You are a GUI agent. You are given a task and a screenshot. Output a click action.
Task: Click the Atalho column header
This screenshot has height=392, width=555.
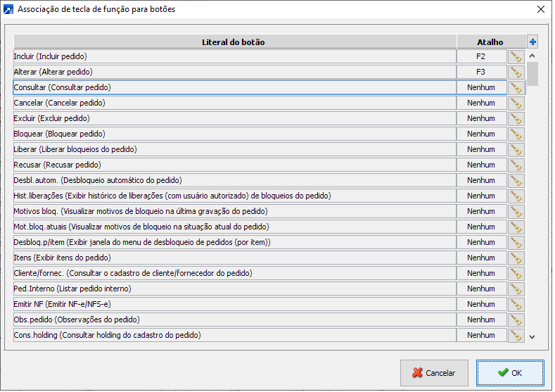click(x=490, y=42)
